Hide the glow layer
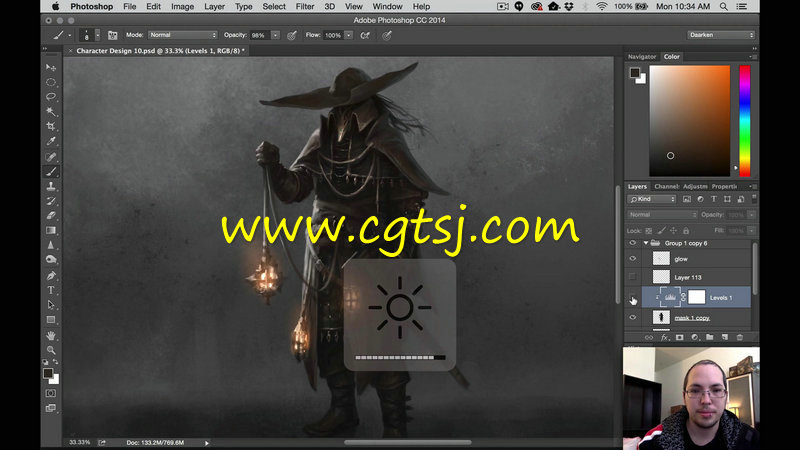This screenshot has height=450, width=800. (633, 259)
